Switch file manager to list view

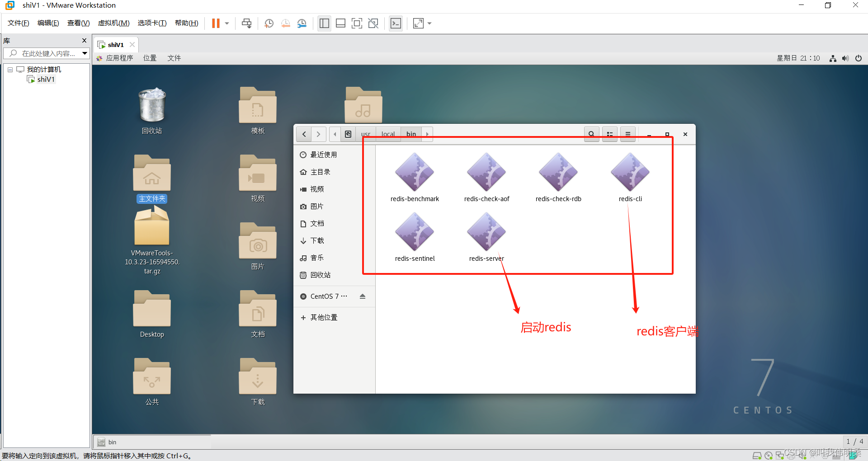point(610,134)
